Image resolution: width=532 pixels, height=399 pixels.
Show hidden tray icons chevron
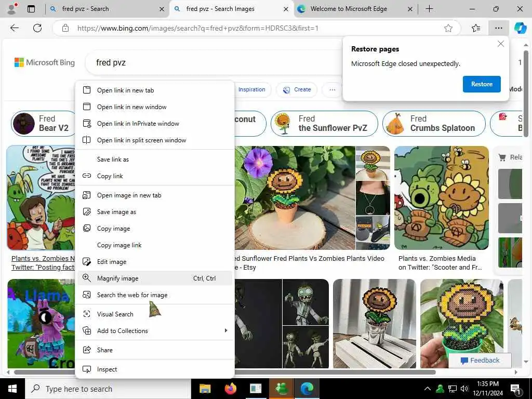click(428, 389)
